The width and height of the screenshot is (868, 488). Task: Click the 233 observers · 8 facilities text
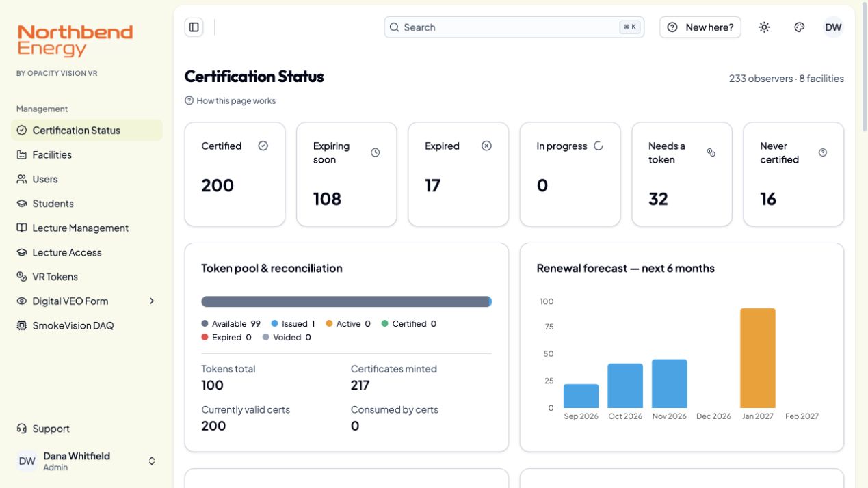point(787,79)
